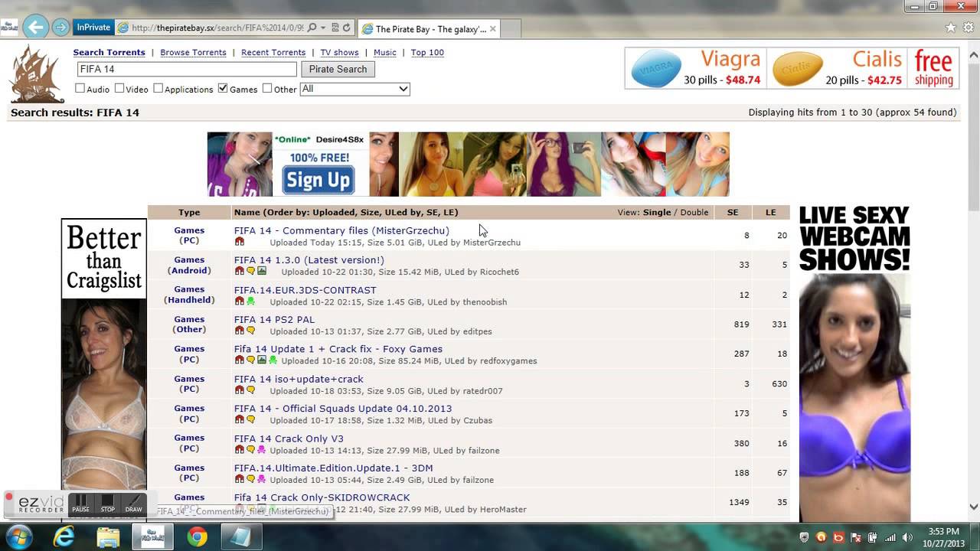Sort results by ULed by
The height and width of the screenshot is (551, 980).
403,213
